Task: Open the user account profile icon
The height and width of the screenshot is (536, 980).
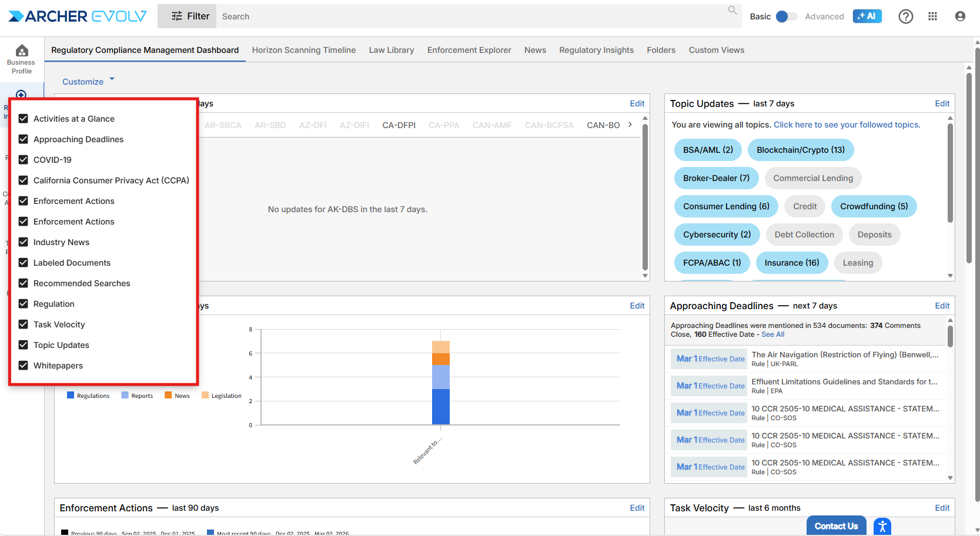Action: coord(960,16)
